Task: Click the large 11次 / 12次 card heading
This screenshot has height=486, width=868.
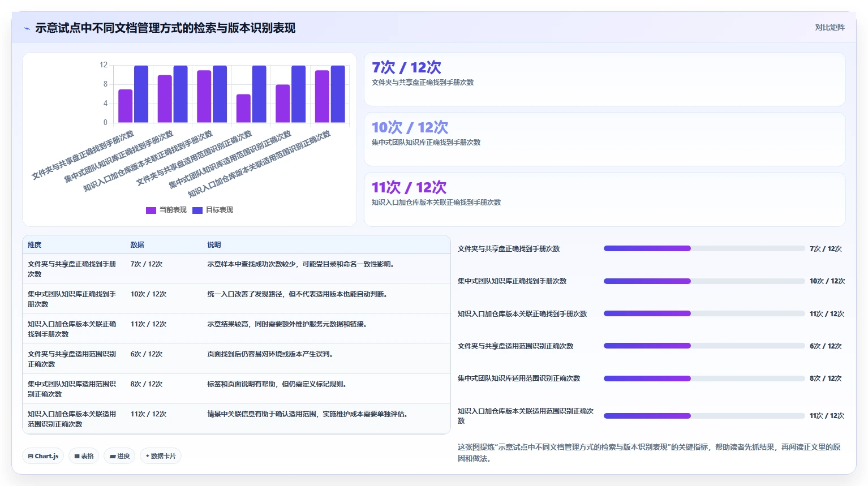Action: pyautogui.click(x=409, y=188)
